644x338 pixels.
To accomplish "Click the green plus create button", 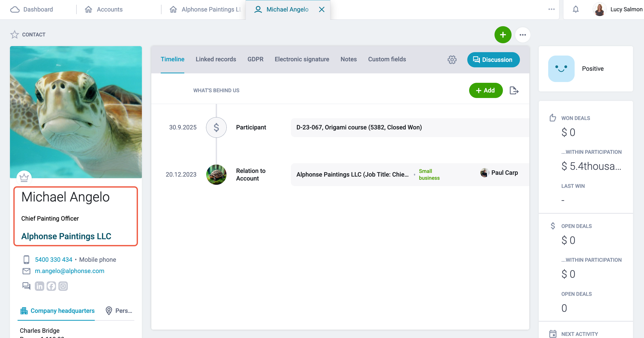I will [503, 35].
